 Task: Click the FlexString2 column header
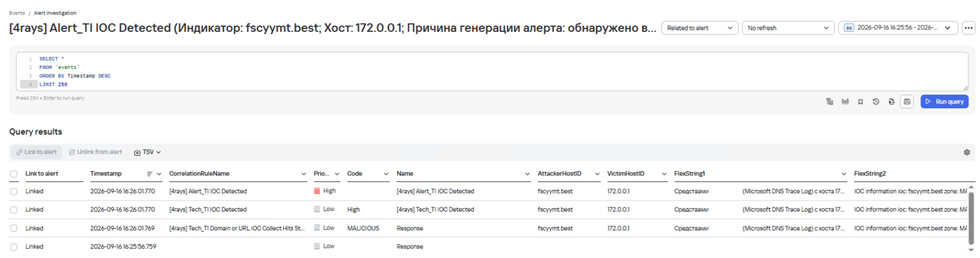870,174
